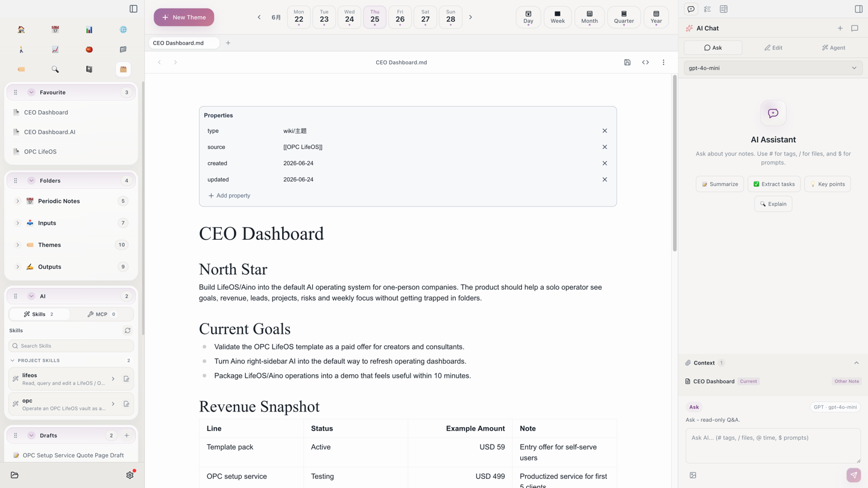
Task: Expand the Inputs folder
Action: pyautogui.click(x=17, y=223)
